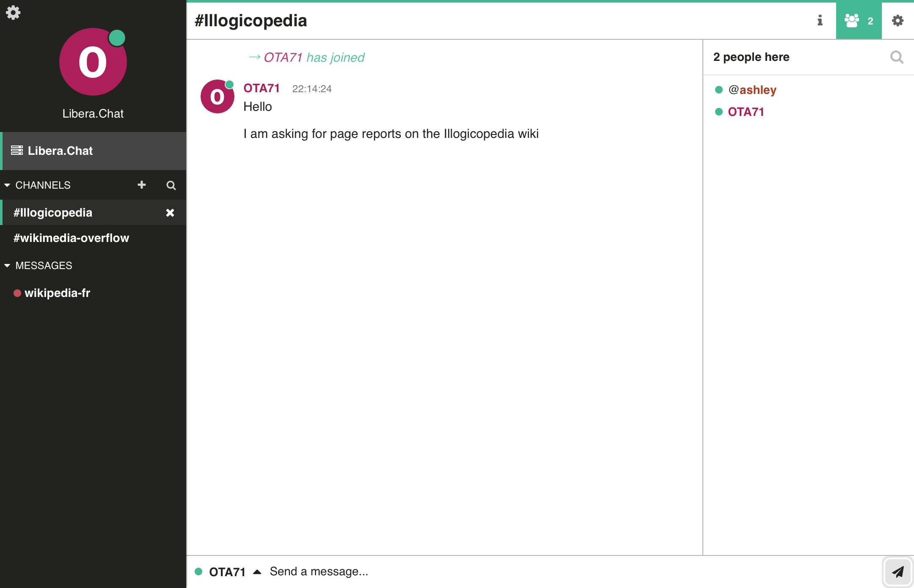Click the send message paper plane
This screenshot has width=914, height=588.
(897, 572)
